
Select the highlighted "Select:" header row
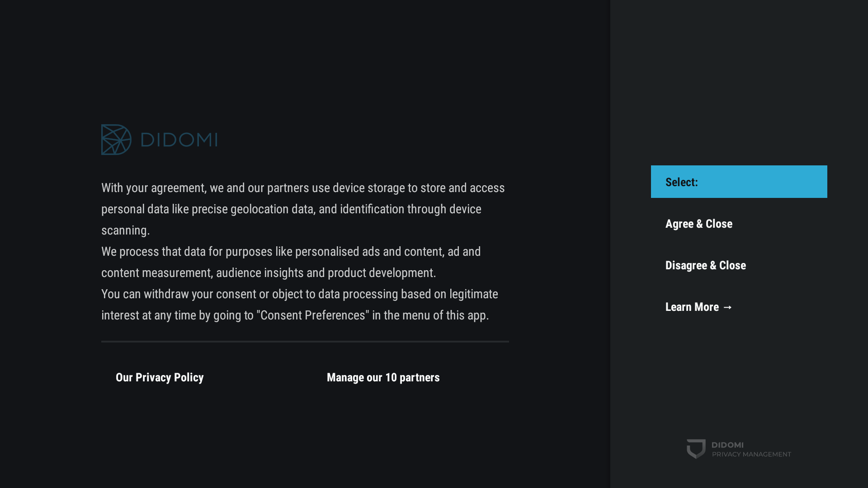tap(739, 182)
